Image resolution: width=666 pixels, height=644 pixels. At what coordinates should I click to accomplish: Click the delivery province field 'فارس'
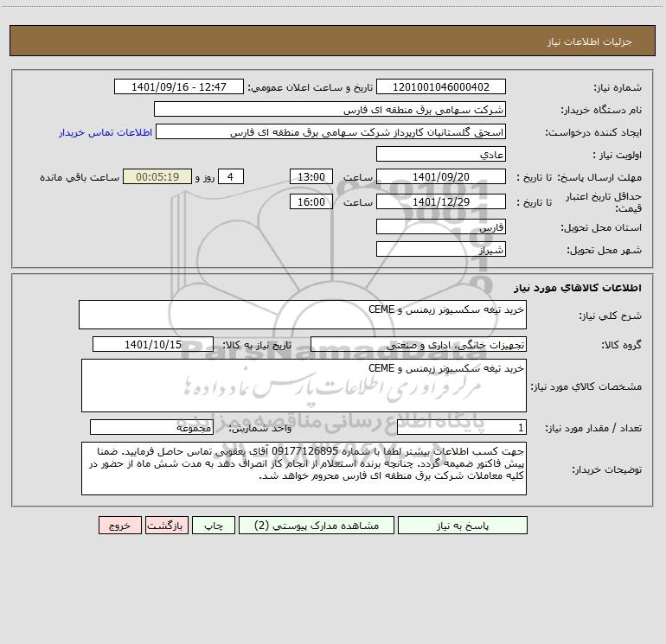tap(441, 226)
